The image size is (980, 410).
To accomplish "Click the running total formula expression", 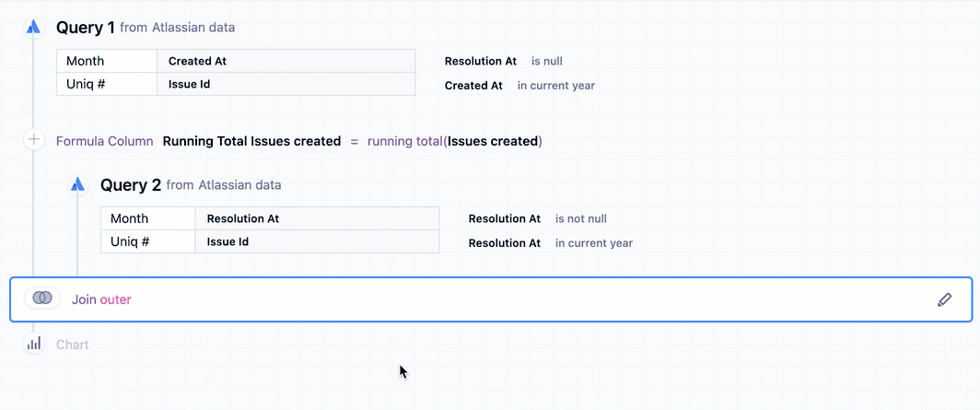I will pos(454,141).
